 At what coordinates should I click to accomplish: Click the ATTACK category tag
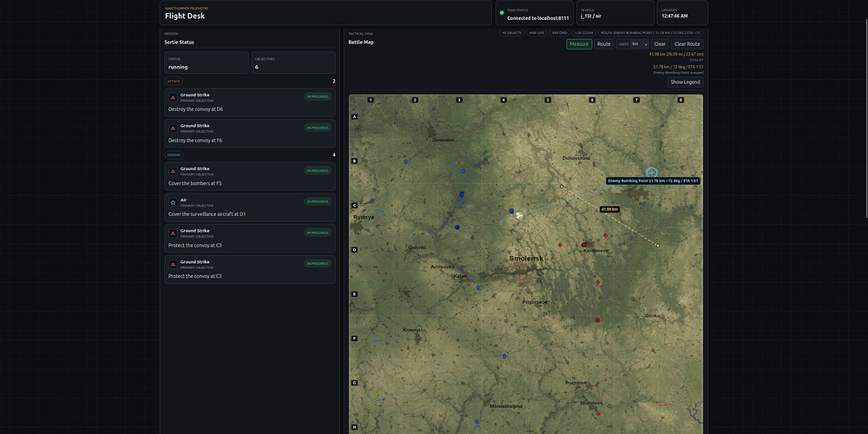174,81
